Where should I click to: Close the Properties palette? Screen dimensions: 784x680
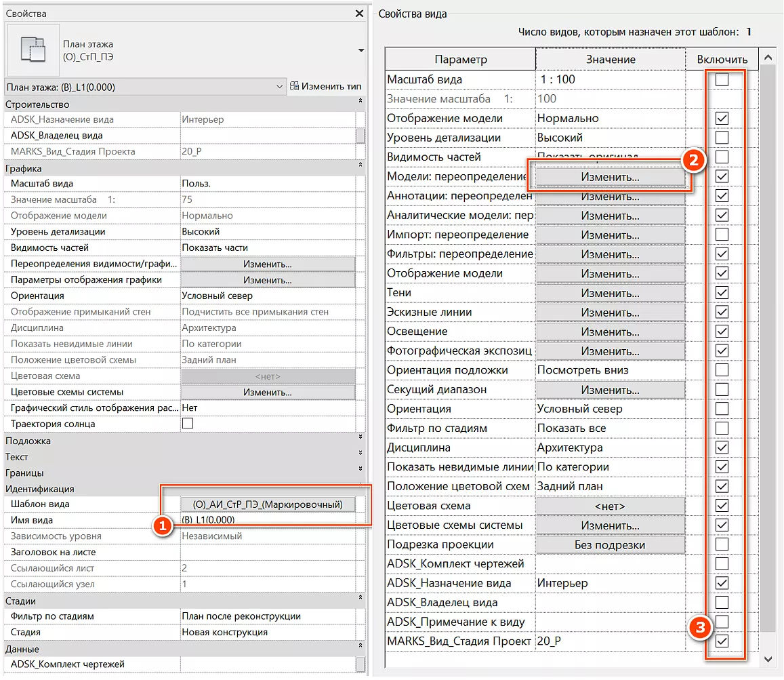click(359, 14)
